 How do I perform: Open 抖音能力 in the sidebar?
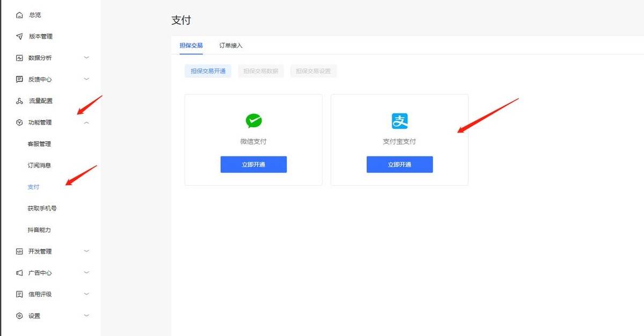[x=39, y=230]
